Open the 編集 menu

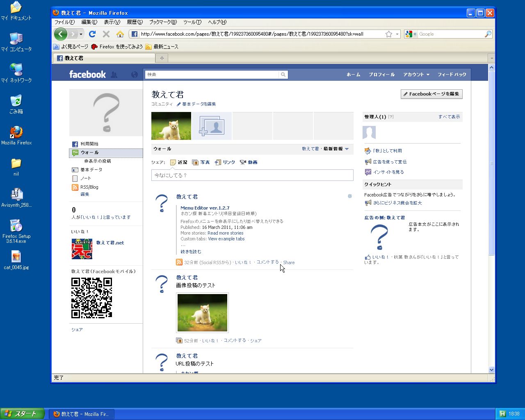[x=89, y=22]
